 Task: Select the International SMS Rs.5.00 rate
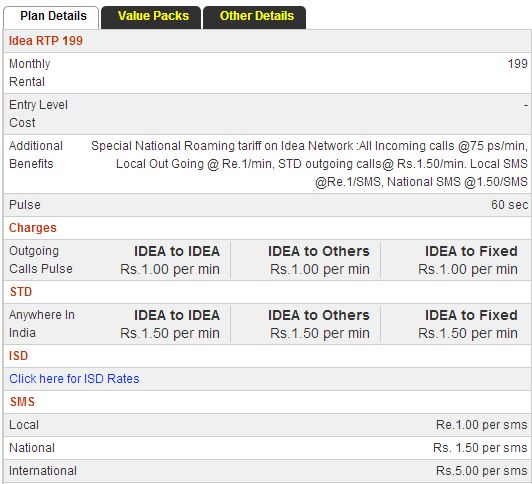click(x=482, y=471)
